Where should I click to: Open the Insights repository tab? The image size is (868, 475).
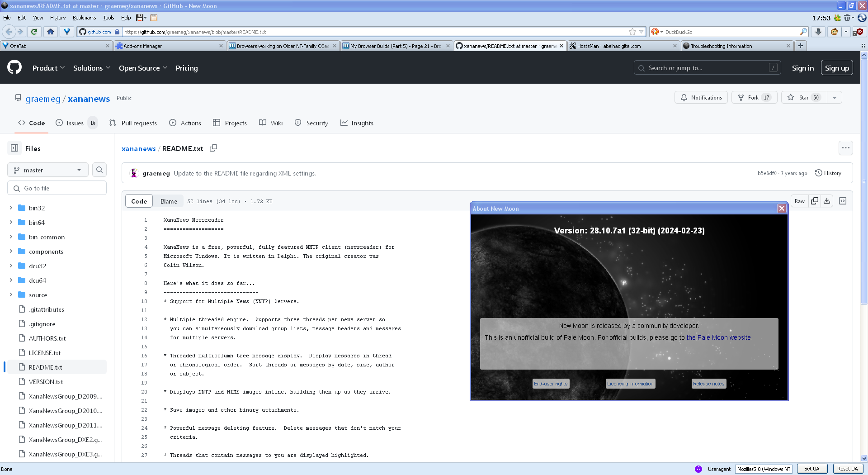click(x=357, y=123)
